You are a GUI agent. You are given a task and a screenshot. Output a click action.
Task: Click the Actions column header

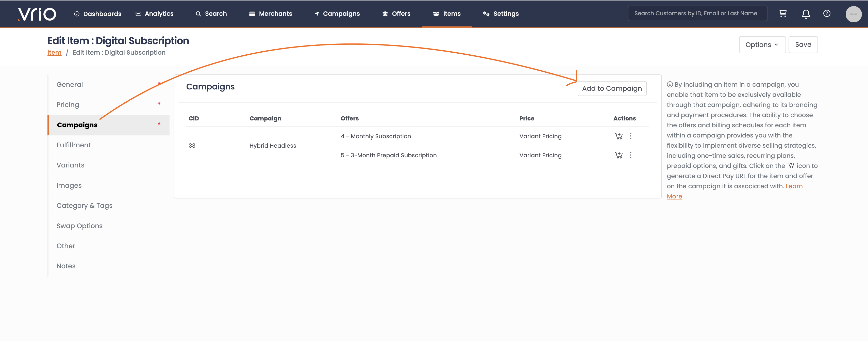tap(624, 118)
